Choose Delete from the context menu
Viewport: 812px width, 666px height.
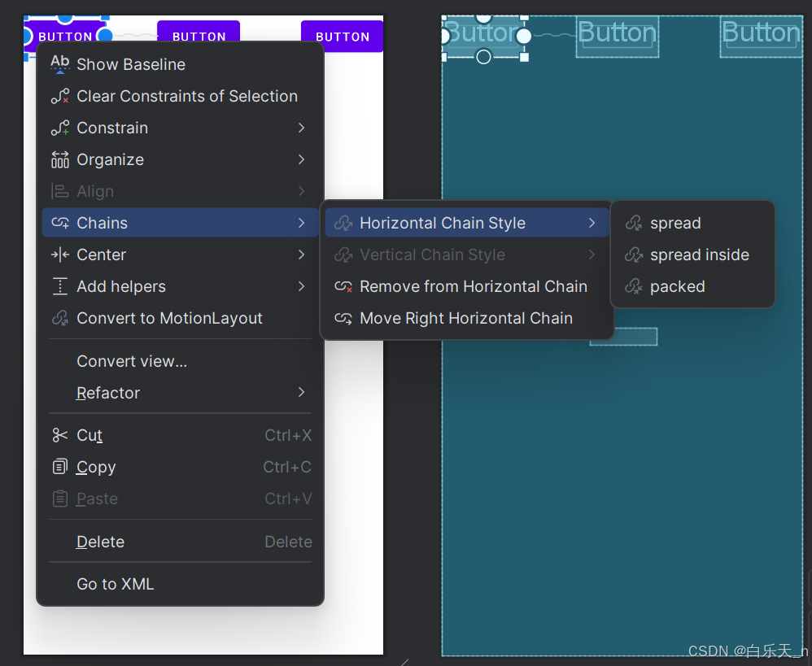180,542
